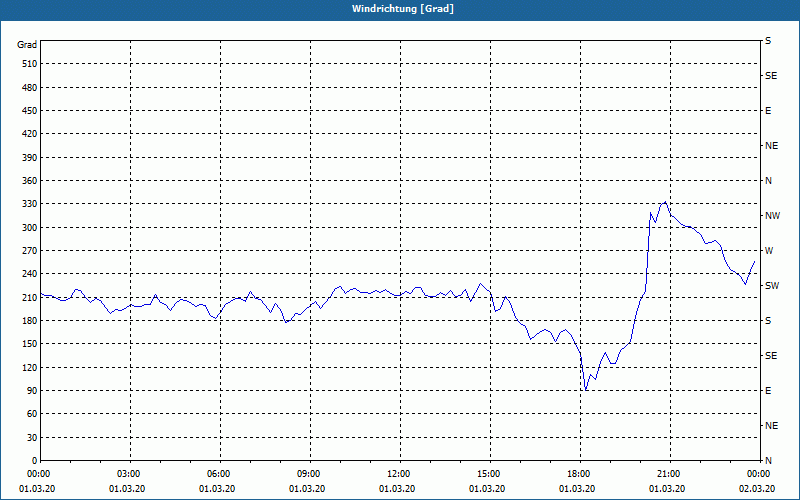Click the 15:00 time axis label
Screen dimensions: 800x500
tap(490, 474)
